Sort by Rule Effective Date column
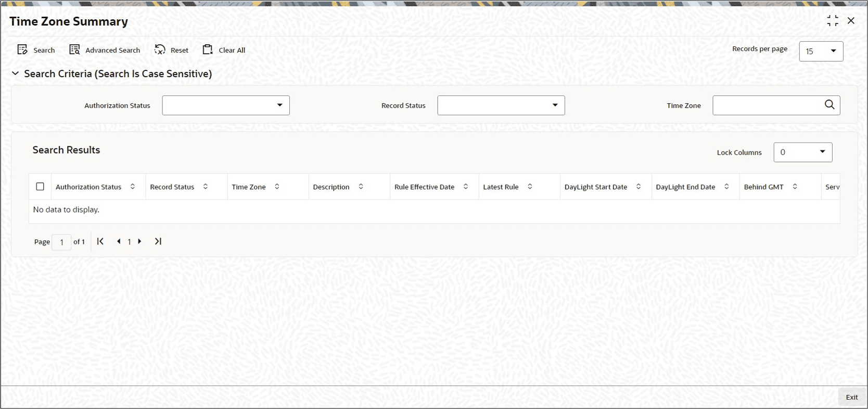Screen dimensions: 868x409 (x=466, y=187)
